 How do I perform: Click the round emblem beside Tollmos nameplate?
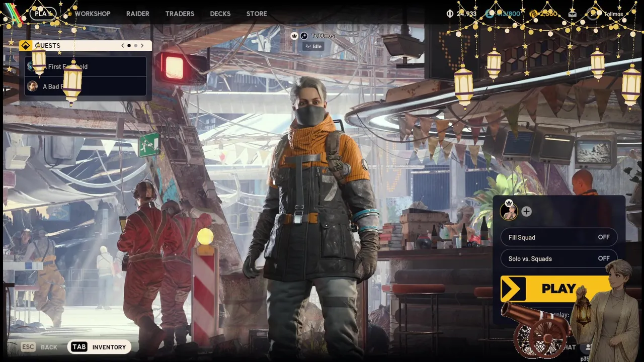tap(304, 36)
